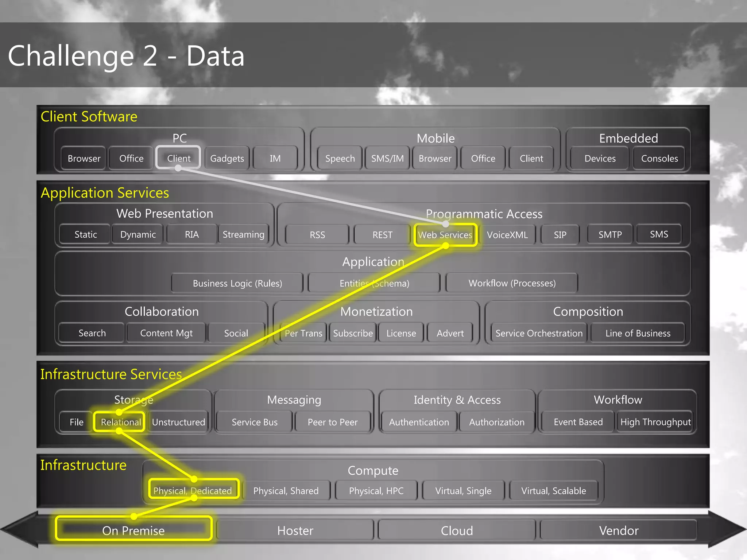Click the Relational storage box
The image size is (747, 560).
[120, 422]
